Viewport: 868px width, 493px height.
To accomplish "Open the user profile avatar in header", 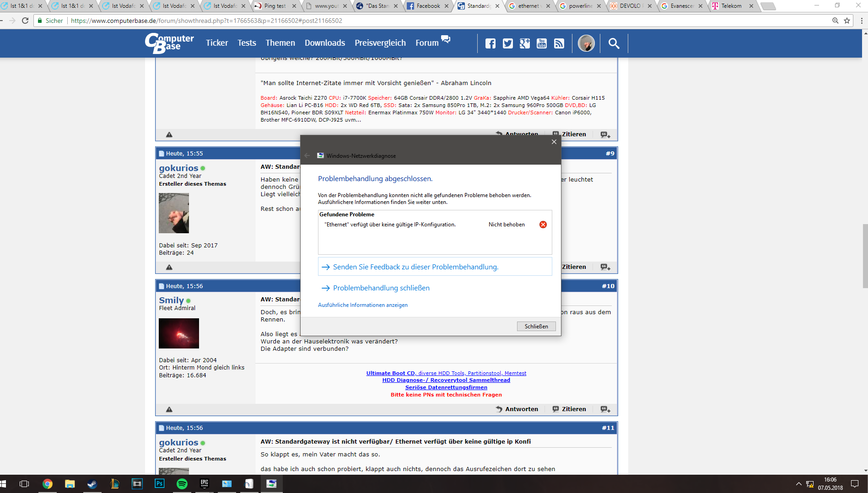I will point(586,43).
